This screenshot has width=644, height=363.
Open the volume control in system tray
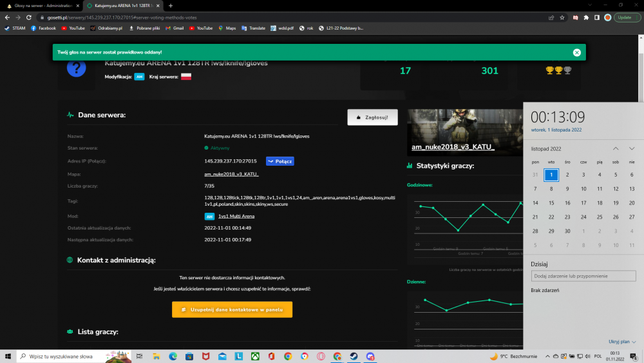(x=588, y=357)
